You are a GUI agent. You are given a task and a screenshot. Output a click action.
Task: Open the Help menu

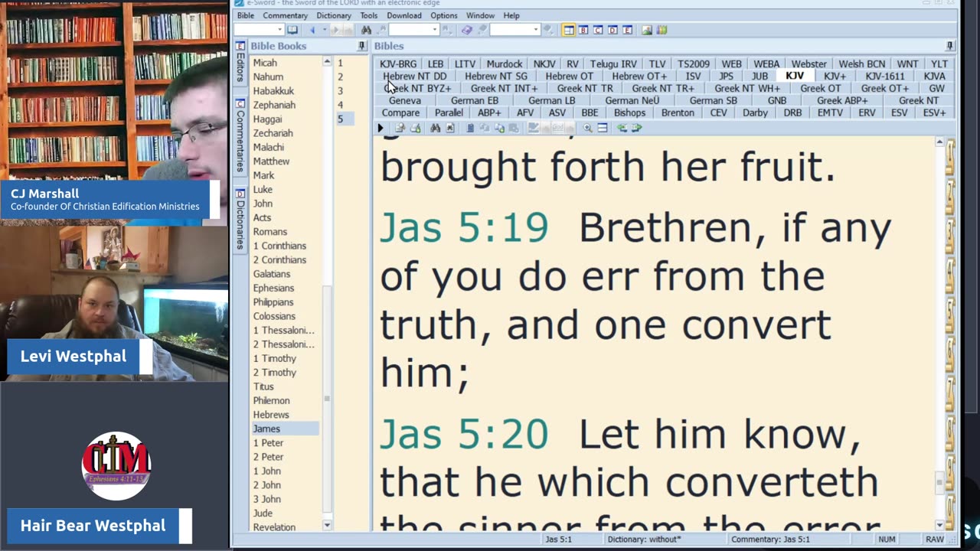tap(511, 15)
